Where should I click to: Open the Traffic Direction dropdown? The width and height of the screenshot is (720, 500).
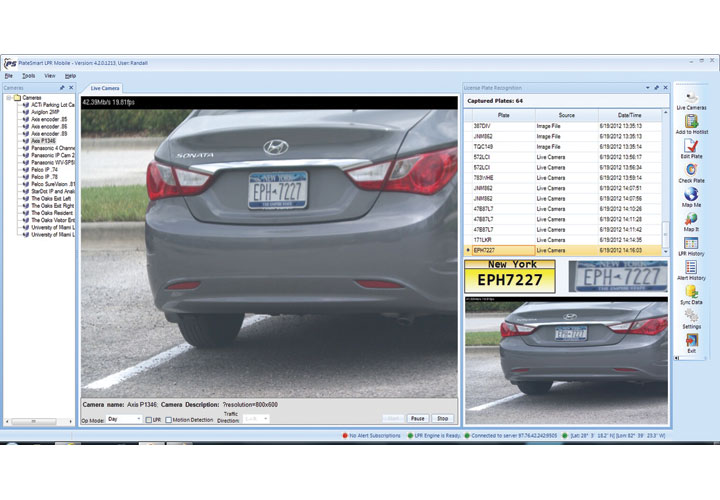click(x=255, y=419)
